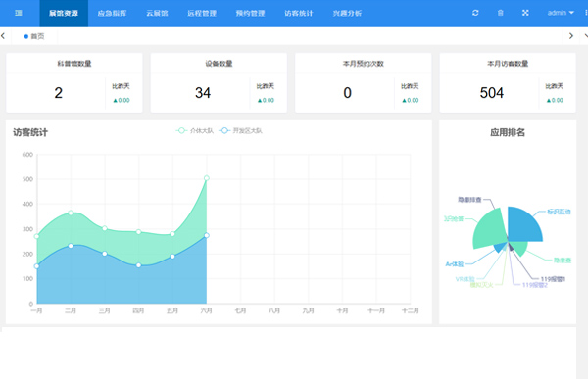Viewport: 588px width, 379px height.
Task: Click the 119报警1 pie label
Action: (553, 279)
